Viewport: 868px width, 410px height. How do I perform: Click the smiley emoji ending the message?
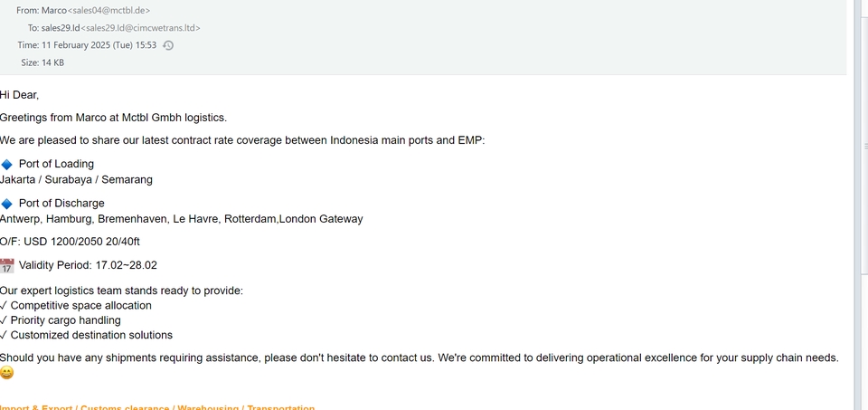[7, 373]
